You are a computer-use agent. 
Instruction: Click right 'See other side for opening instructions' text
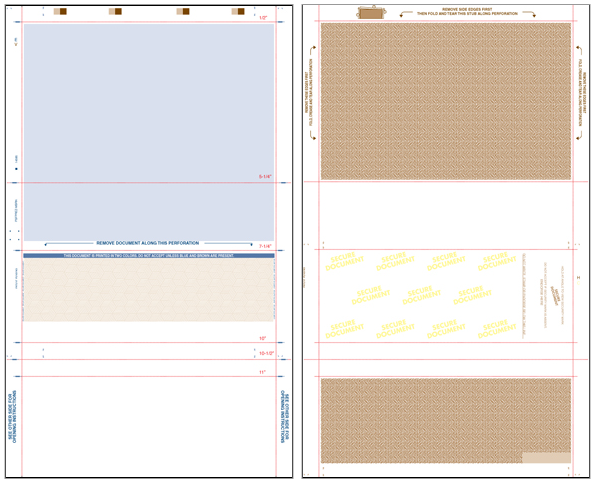coord(285,417)
